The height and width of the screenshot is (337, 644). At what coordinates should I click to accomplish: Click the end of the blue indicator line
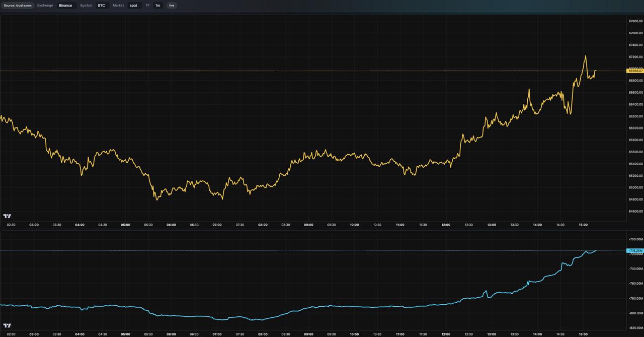[596, 250]
